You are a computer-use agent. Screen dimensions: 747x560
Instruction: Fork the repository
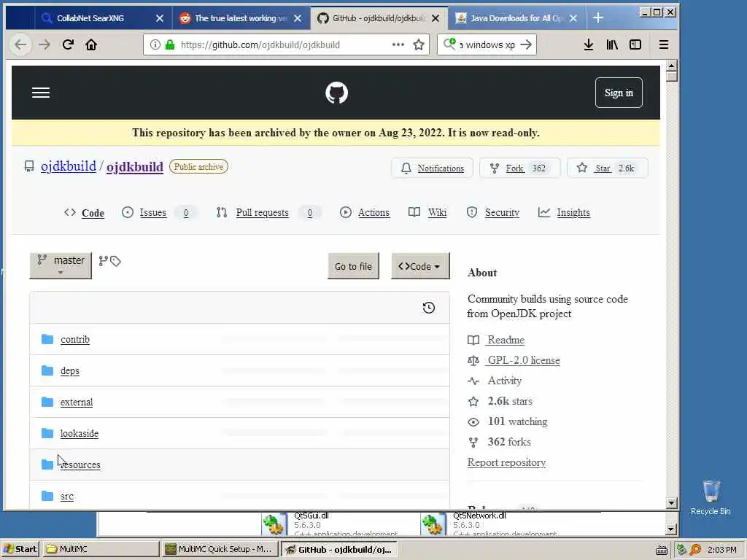coord(519,168)
